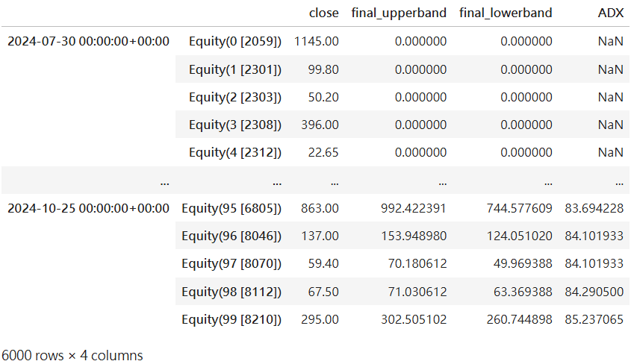Click the "6000 rows × 4 columns" summary text
Screen dimensions: 631x364
coord(72,355)
